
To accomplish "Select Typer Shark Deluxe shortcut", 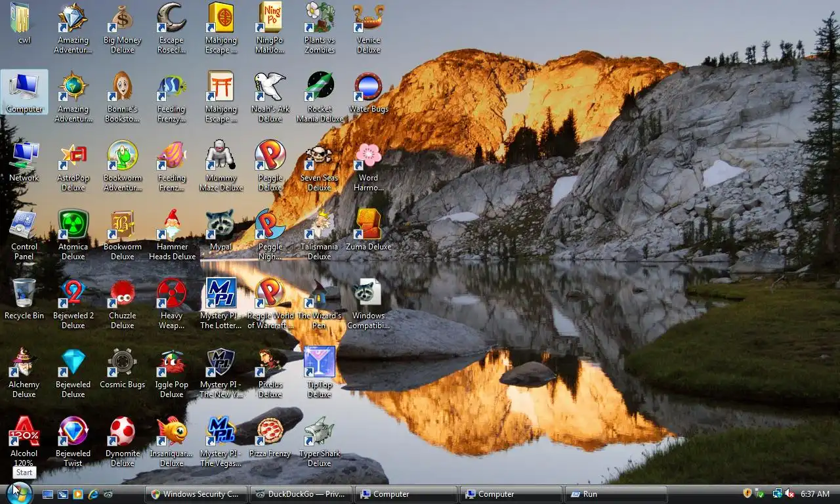I will (320, 442).
